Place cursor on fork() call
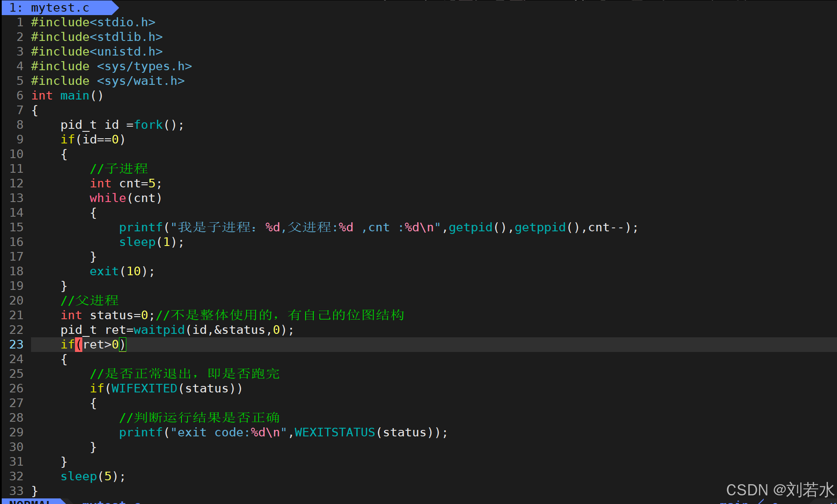This screenshot has width=837, height=504. pyautogui.click(x=148, y=125)
